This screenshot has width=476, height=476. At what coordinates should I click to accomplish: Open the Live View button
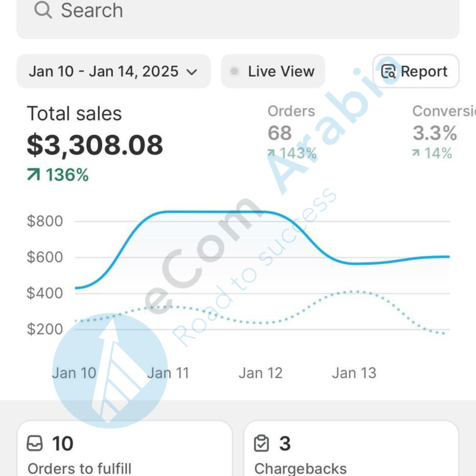[x=273, y=71]
